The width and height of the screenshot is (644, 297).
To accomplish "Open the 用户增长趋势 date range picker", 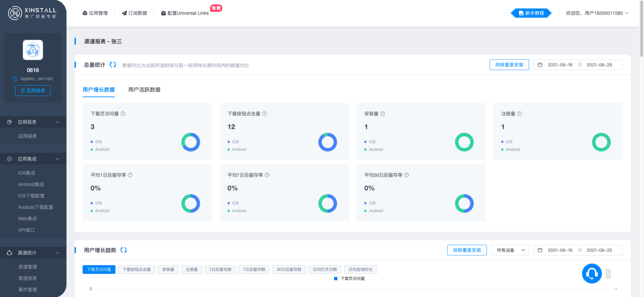I will [578, 250].
